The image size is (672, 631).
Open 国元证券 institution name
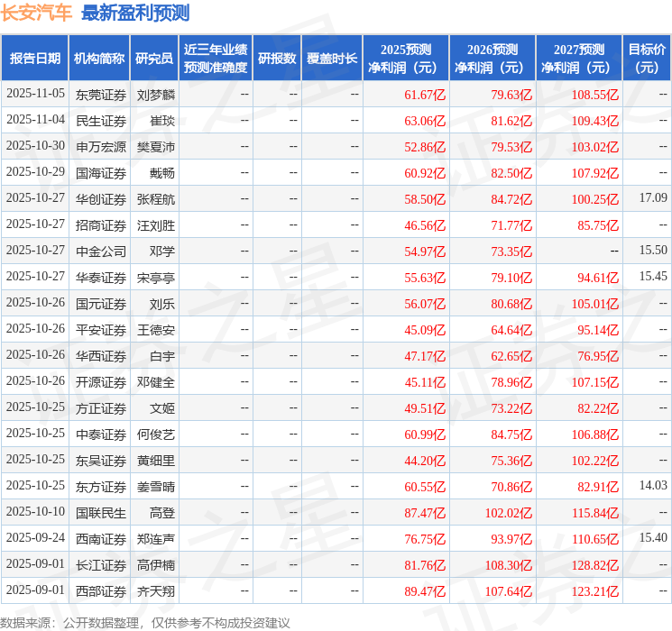[101, 304]
